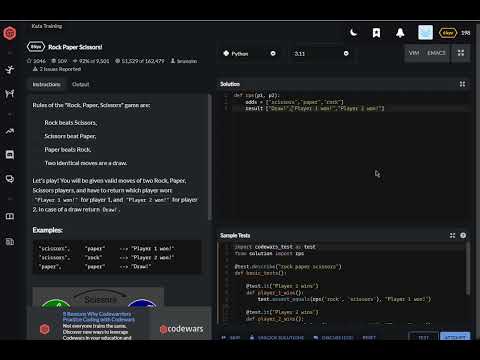Open the bookmarks icon in the header
This screenshot has width=480, height=360.
point(376,33)
